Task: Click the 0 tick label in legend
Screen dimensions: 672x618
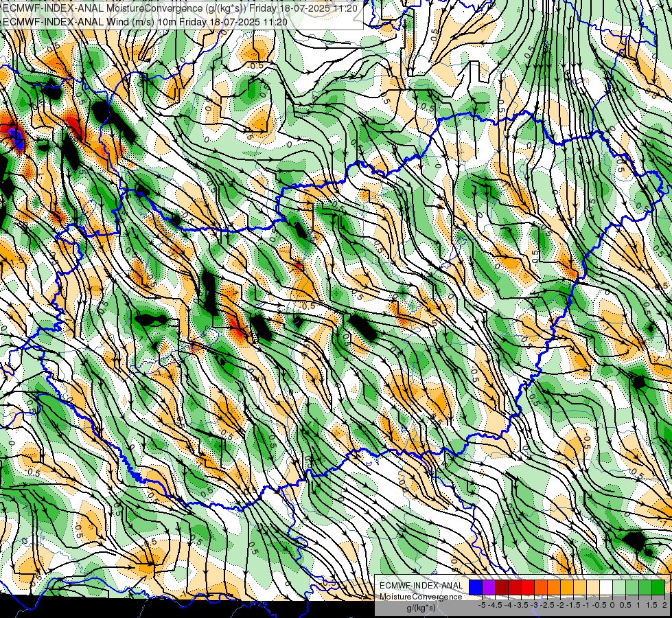Action: coord(612,605)
